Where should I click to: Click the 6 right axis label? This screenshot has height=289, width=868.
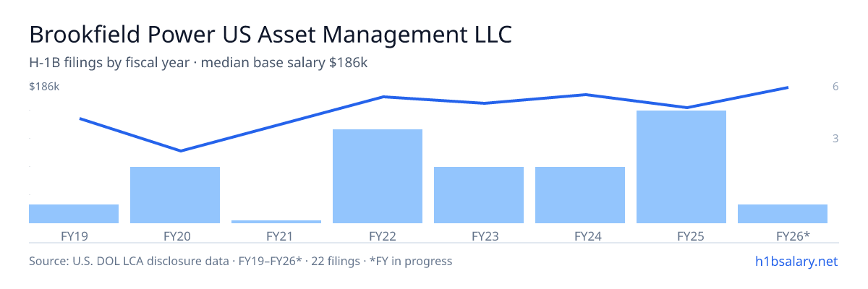(835, 87)
